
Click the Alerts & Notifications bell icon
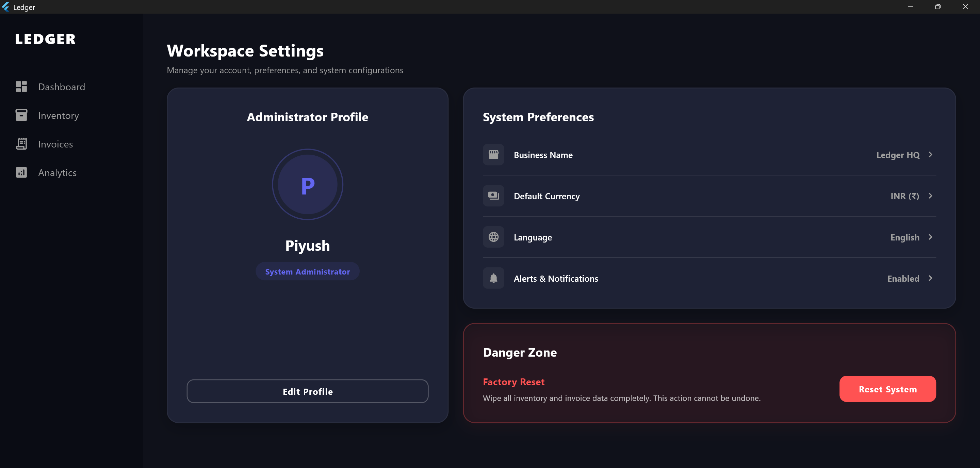click(493, 278)
